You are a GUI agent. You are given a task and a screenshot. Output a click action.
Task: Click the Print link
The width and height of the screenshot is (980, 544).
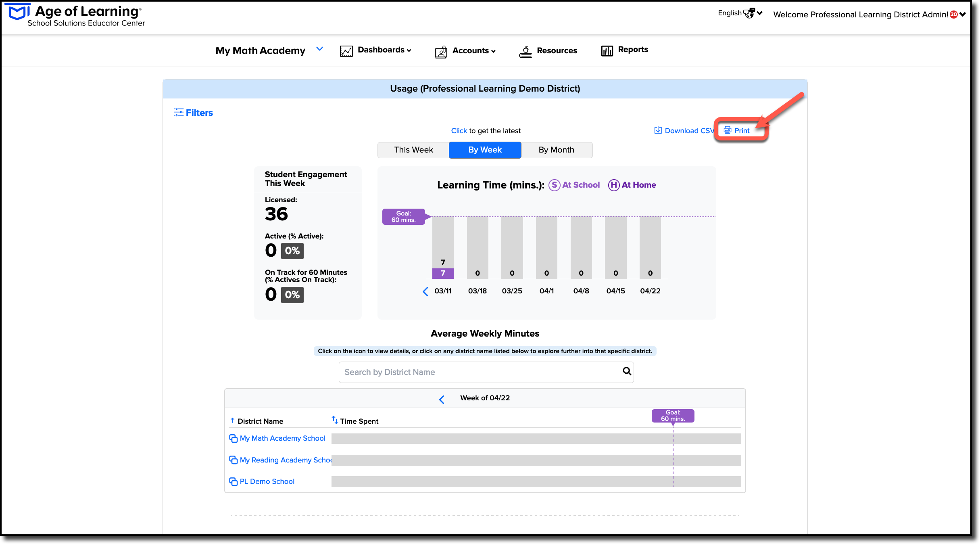[x=742, y=131]
